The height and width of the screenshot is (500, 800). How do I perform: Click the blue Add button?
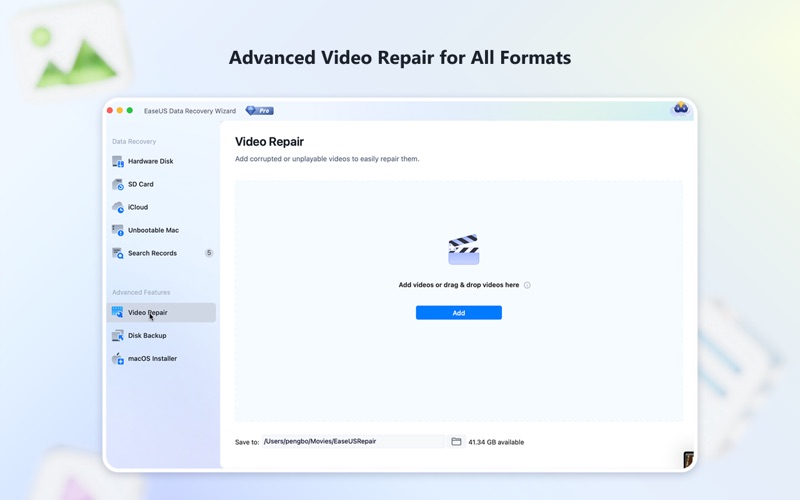click(459, 313)
